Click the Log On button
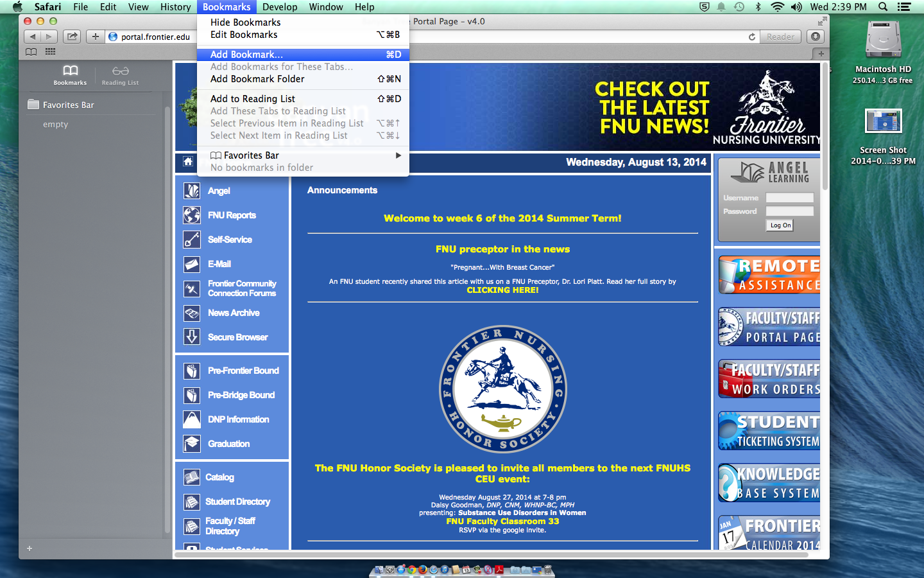This screenshot has width=924, height=578. pos(781,225)
